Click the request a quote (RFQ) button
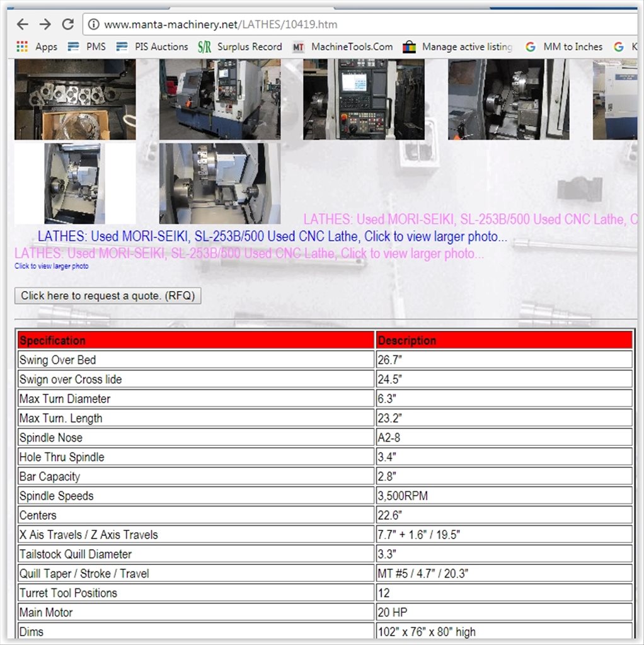Viewport: 644px width, 645px height. (108, 296)
